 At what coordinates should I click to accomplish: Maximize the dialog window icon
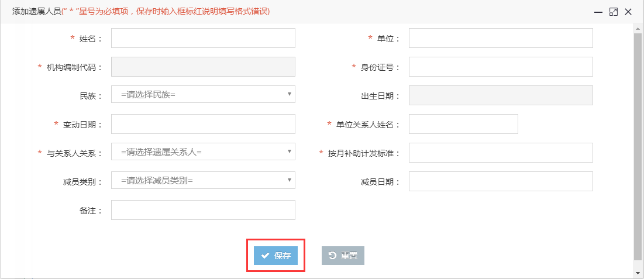pyautogui.click(x=613, y=12)
